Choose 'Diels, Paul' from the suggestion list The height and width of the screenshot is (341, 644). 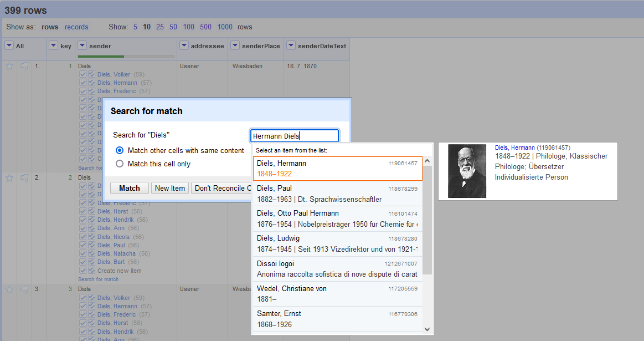click(x=337, y=194)
